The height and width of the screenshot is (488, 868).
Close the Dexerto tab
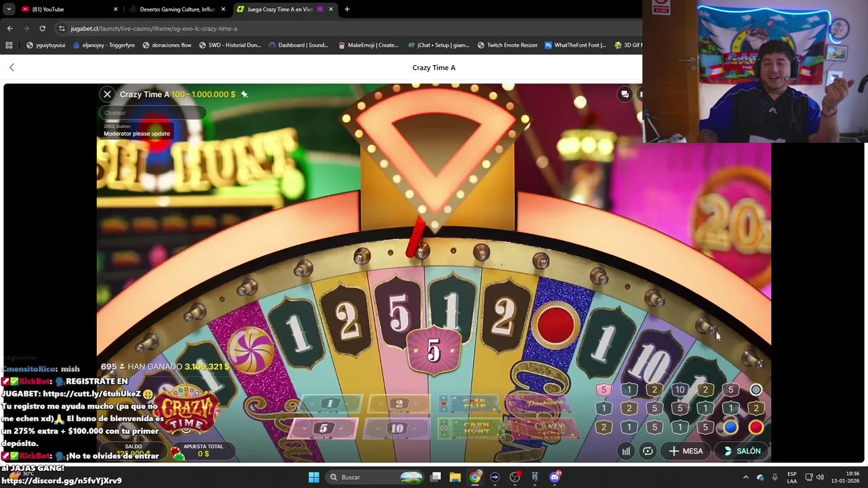coord(223,9)
